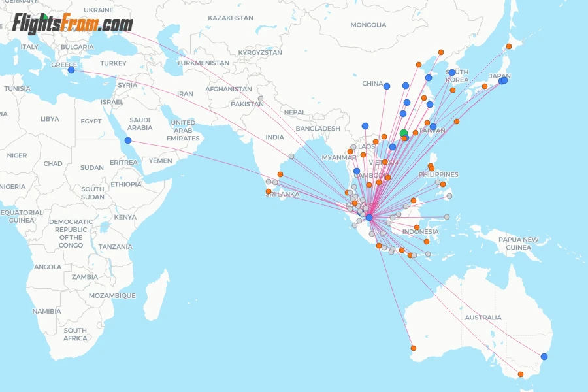Select the orange marker northwest of North Korea

coord(441,52)
